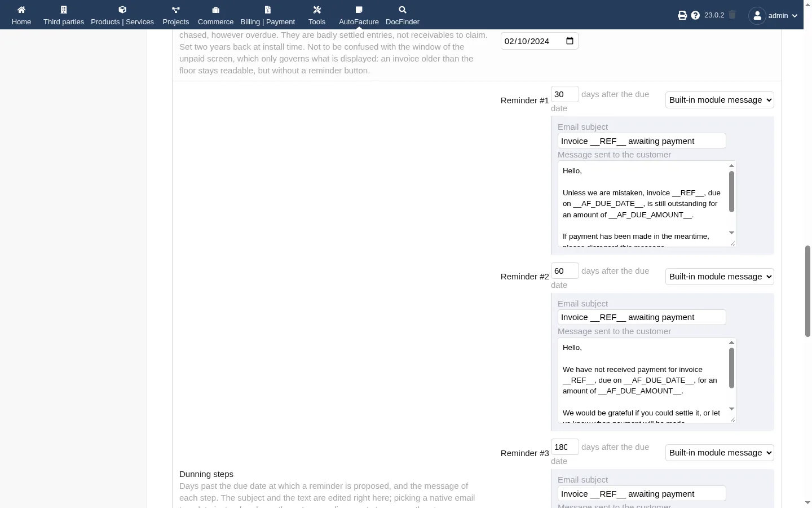Click the admin username link
The image size is (812, 508).
point(778,16)
